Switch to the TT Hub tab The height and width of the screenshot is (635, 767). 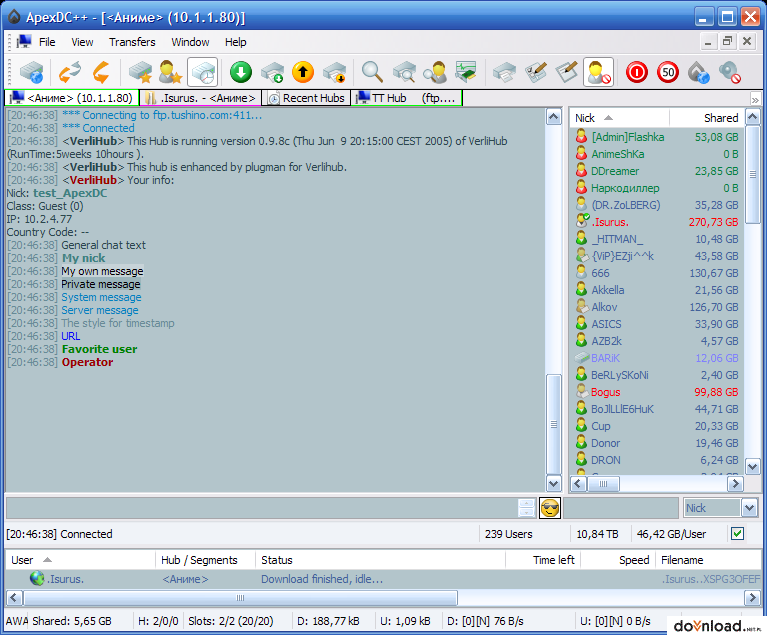pyautogui.click(x=406, y=98)
